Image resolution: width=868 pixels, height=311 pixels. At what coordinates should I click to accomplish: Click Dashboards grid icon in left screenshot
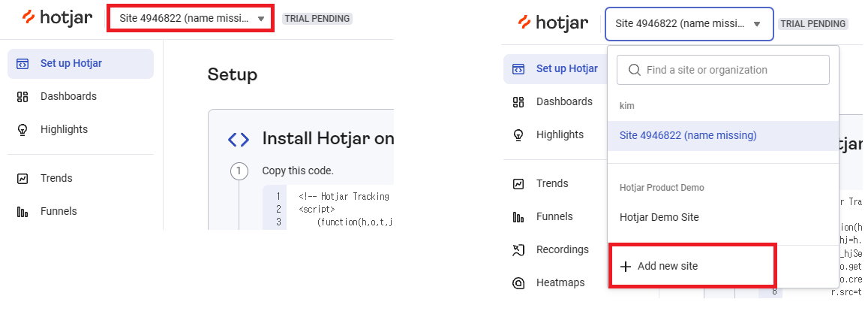23,97
